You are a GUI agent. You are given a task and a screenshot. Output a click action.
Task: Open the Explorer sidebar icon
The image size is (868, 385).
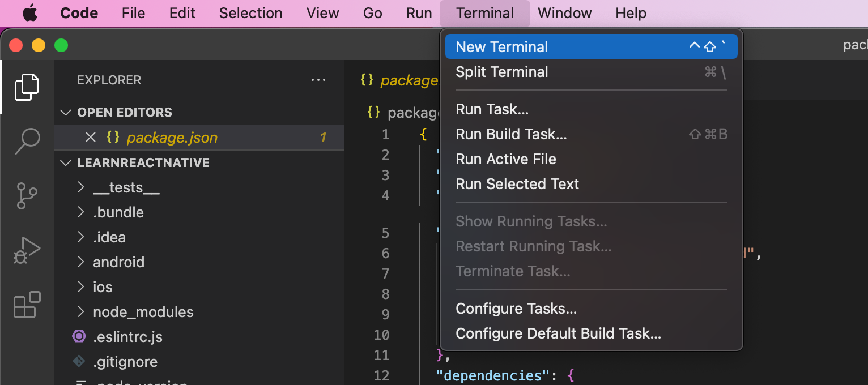pyautogui.click(x=27, y=86)
